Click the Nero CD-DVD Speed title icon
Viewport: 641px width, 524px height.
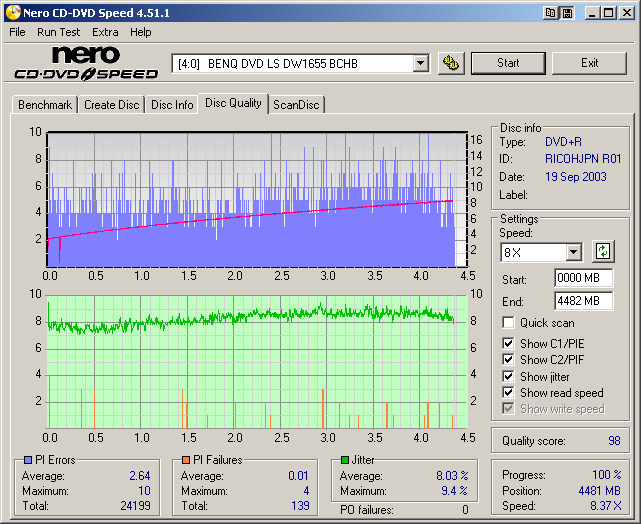pos(13,13)
